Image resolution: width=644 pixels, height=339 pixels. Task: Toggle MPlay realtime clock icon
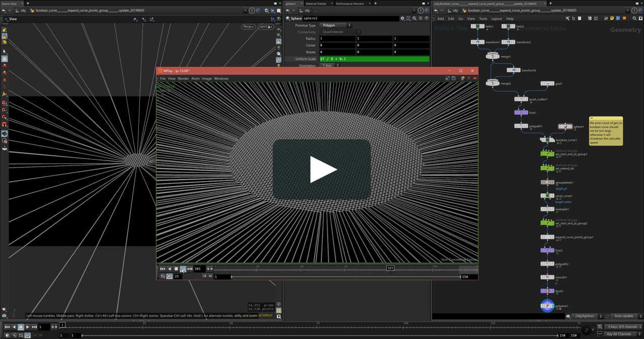click(x=170, y=276)
